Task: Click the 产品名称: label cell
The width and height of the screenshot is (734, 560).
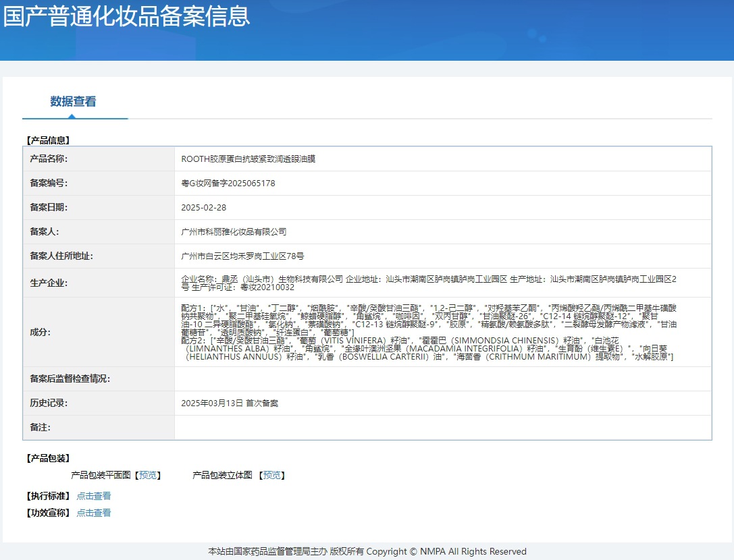Action: [99, 159]
